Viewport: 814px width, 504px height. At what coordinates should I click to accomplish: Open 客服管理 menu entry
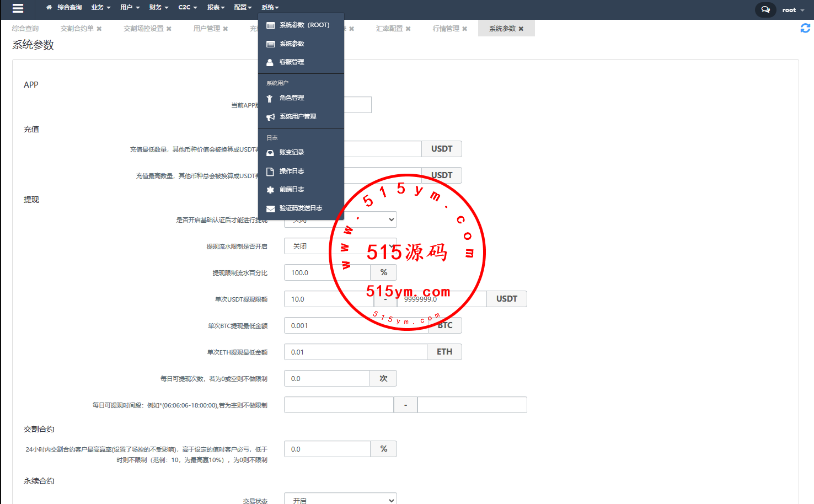(x=291, y=62)
